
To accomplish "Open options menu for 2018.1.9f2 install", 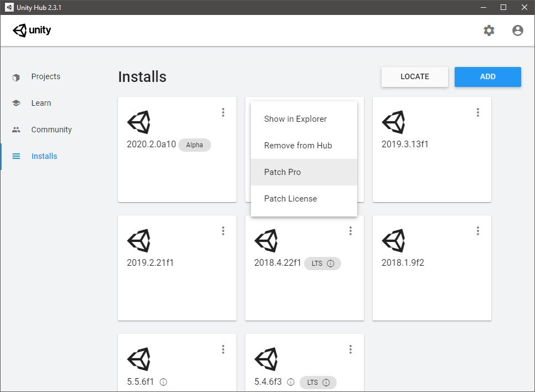I will [x=477, y=231].
